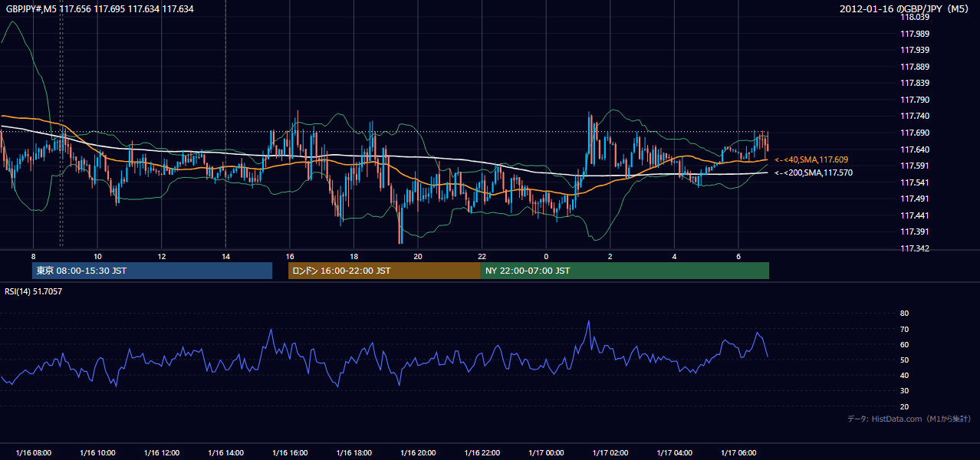Click the 1/16 18:00 time axis label

(x=354, y=453)
